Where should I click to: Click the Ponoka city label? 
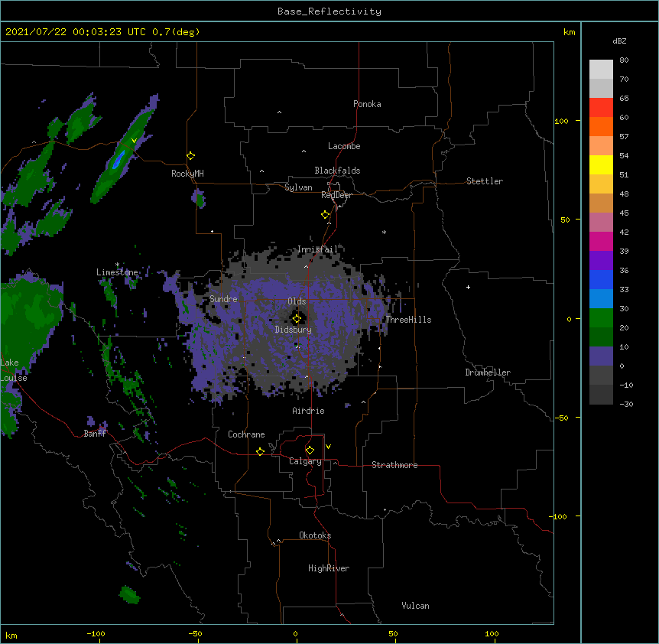click(367, 104)
